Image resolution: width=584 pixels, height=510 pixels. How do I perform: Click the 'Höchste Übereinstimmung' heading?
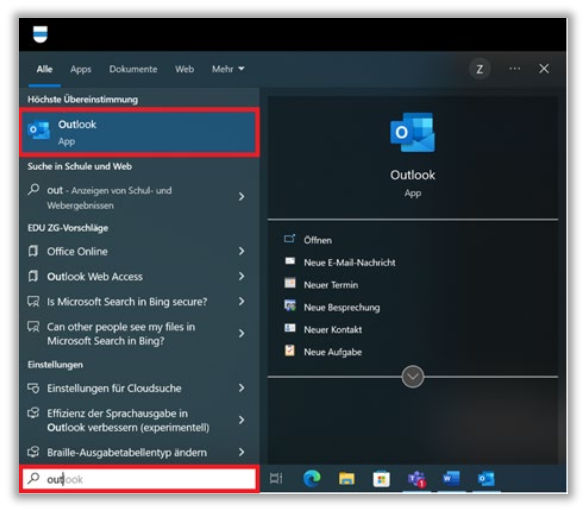coord(82,99)
